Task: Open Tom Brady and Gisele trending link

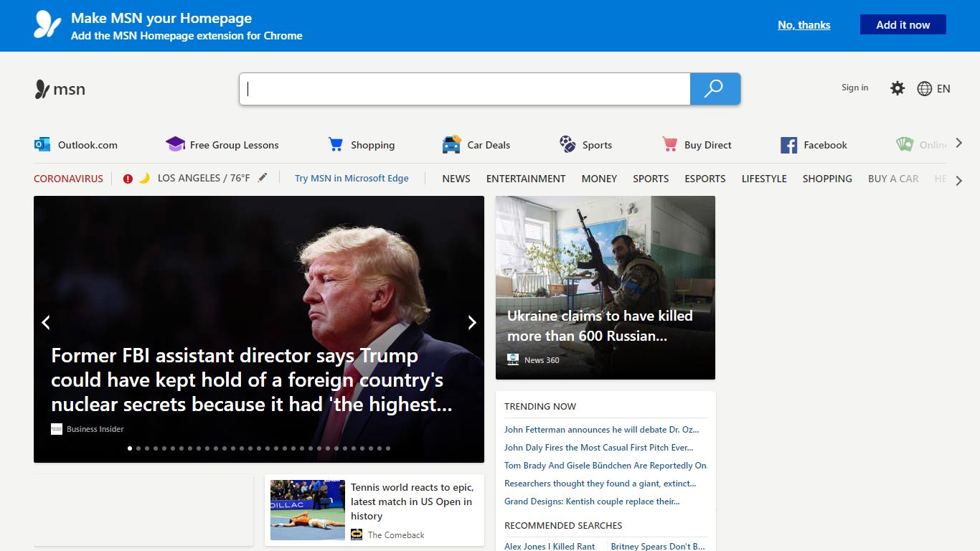Action: tap(606, 466)
